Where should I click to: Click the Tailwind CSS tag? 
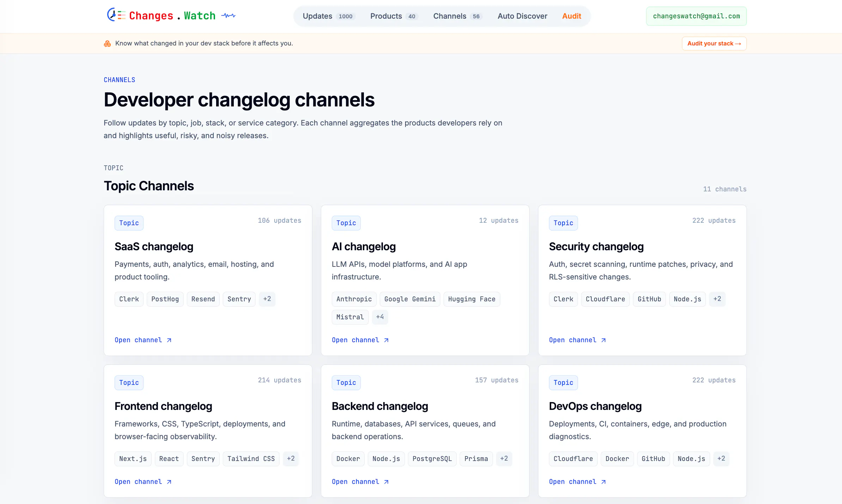coord(251,459)
